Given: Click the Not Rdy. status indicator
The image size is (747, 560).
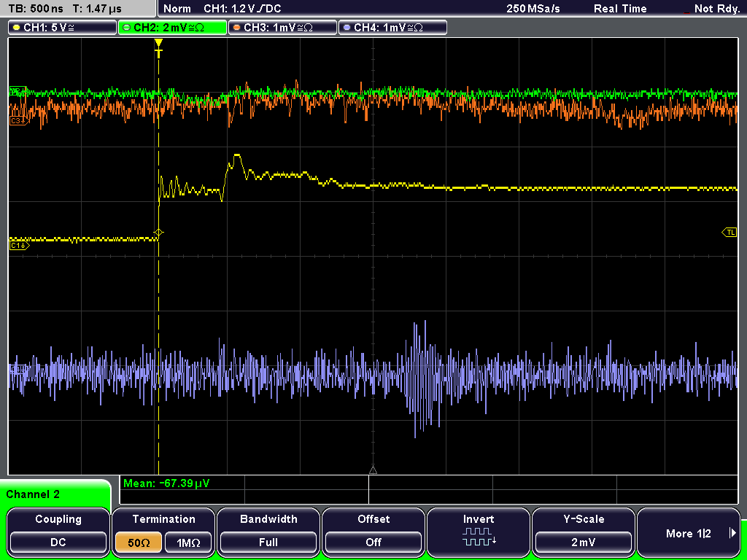Looking at the screenshot, I should (716, 9).
